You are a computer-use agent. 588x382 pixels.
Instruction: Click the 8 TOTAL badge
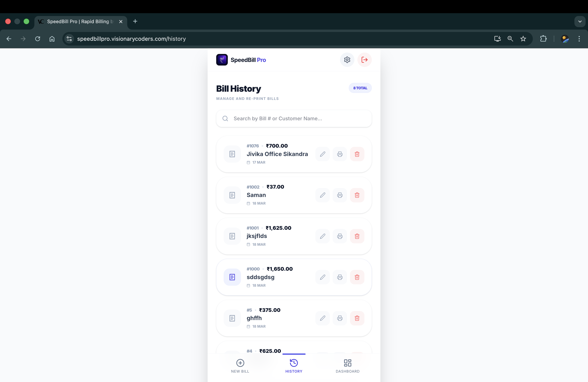(x=360, y=88)
